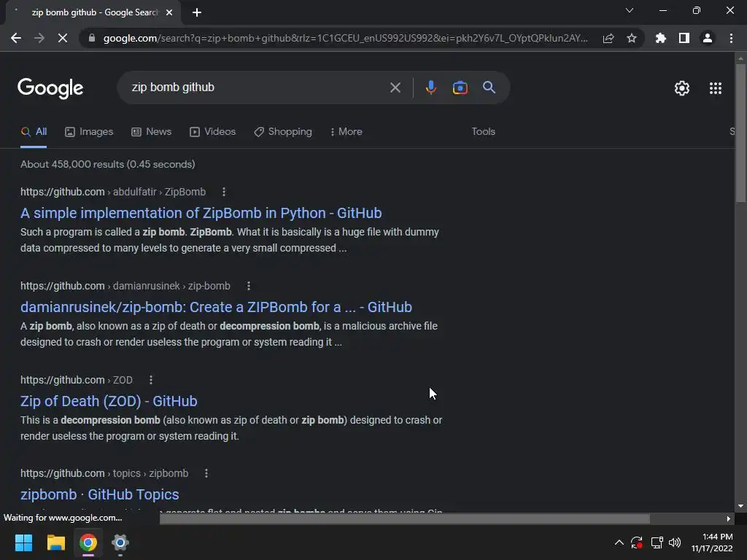Click the vertical scrollbar thumb
747x560 pixels.
740,133
